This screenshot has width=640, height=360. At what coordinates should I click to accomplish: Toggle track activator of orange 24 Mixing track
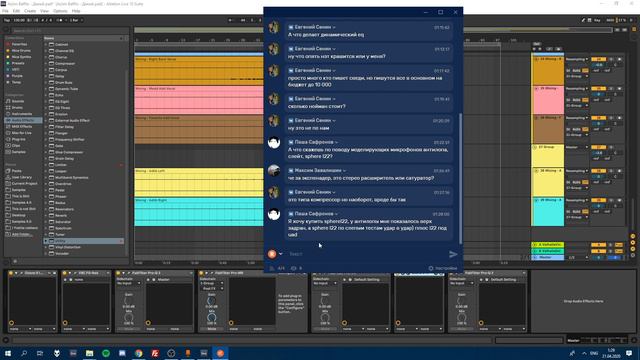pos(598,59)
